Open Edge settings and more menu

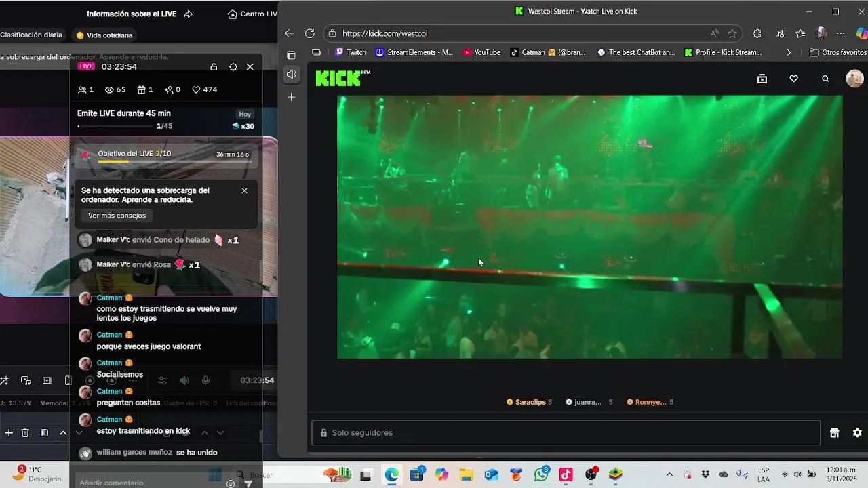click(841, 33)
